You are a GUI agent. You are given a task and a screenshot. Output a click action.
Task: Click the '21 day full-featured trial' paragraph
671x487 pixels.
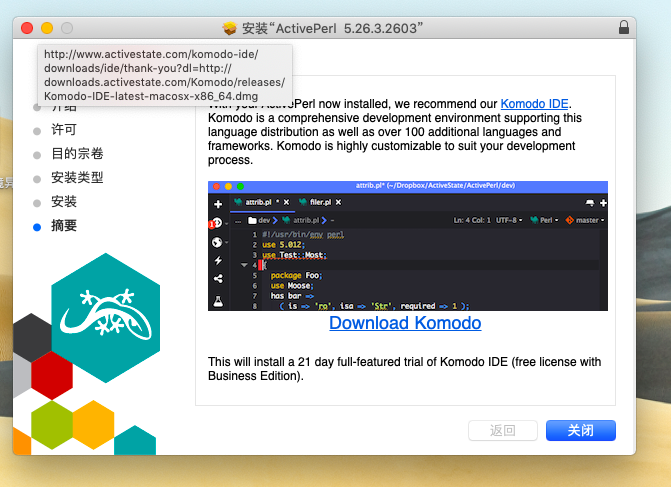pos(404,368)
